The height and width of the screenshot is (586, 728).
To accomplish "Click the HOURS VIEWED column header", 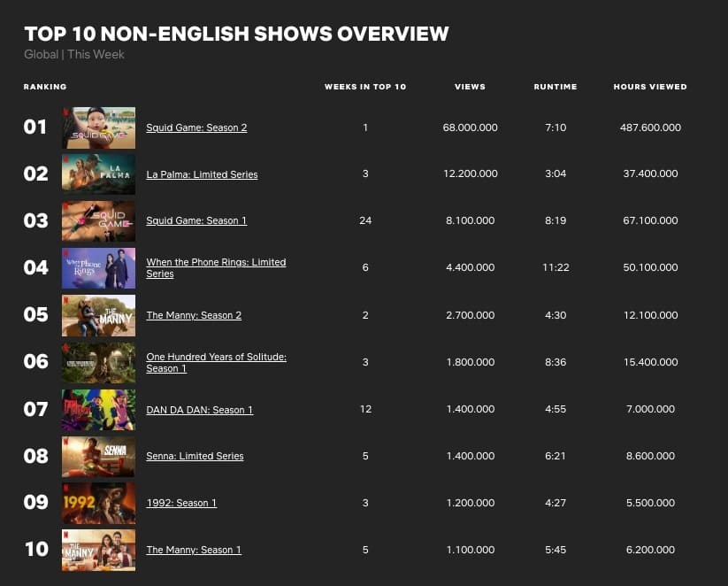I will [x=650, y=87].
